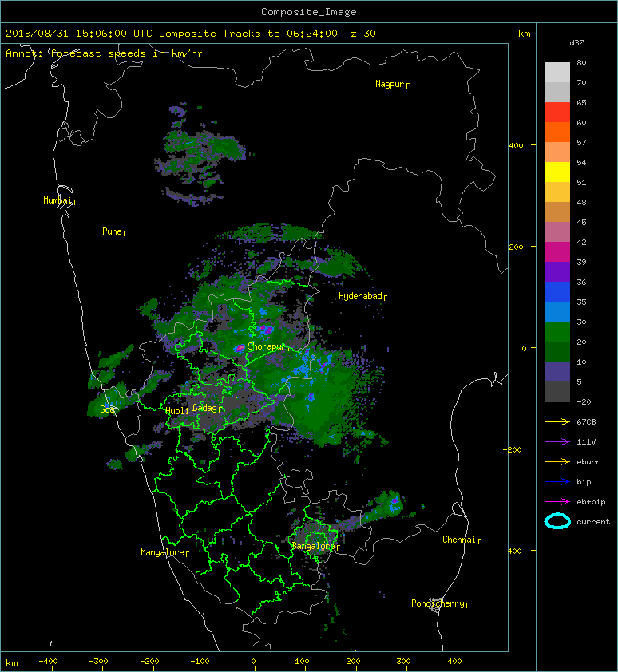Click the 300 horizontal axis tick label

[403, 662]
